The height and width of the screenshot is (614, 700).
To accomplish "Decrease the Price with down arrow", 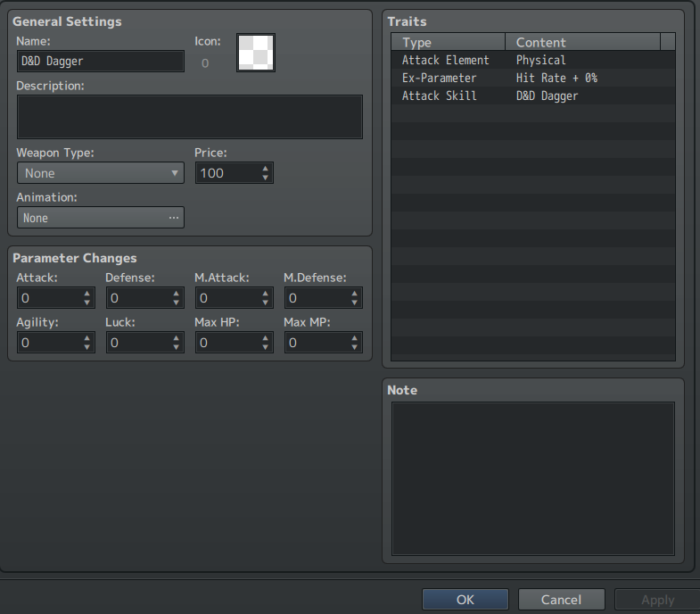I will coord(265,178).
